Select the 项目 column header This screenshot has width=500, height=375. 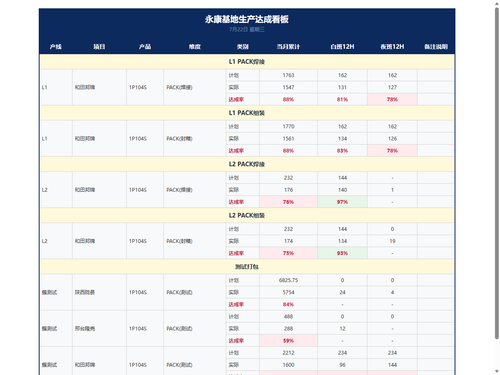pos(99,47)
